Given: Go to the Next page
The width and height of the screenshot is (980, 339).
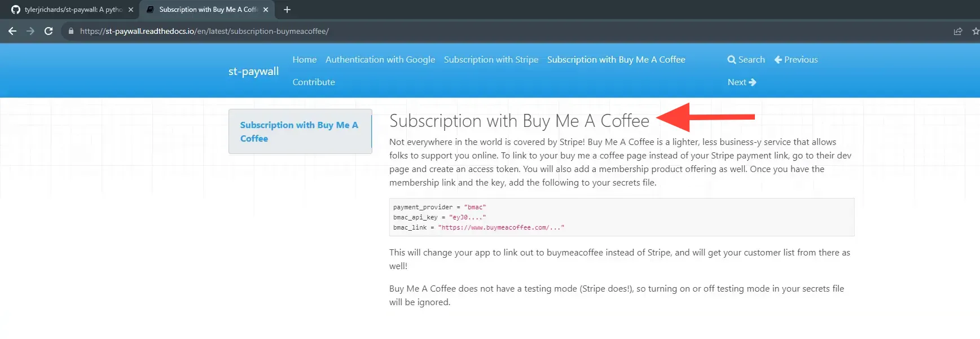Looking at the screenshot, I should [x=742, y=82].
